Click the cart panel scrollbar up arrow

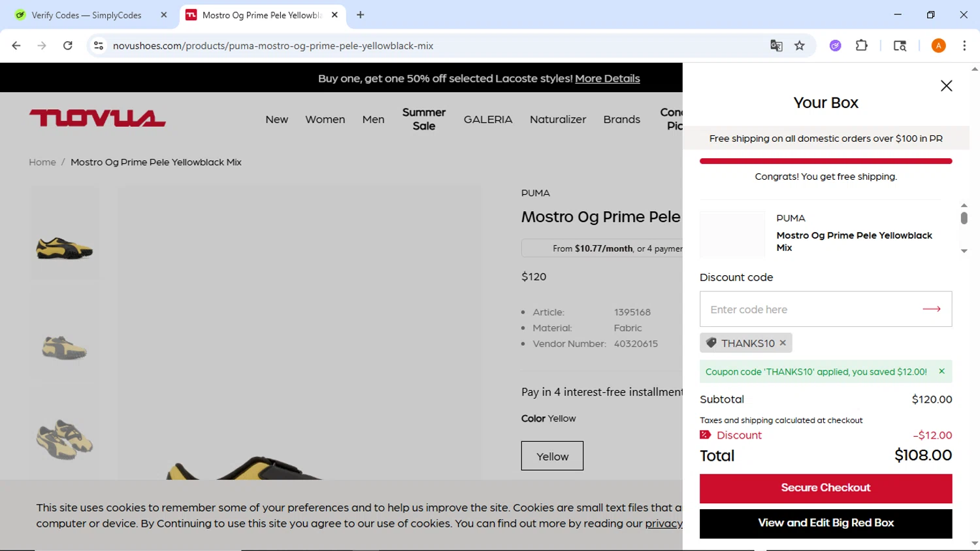pos(964,205)
